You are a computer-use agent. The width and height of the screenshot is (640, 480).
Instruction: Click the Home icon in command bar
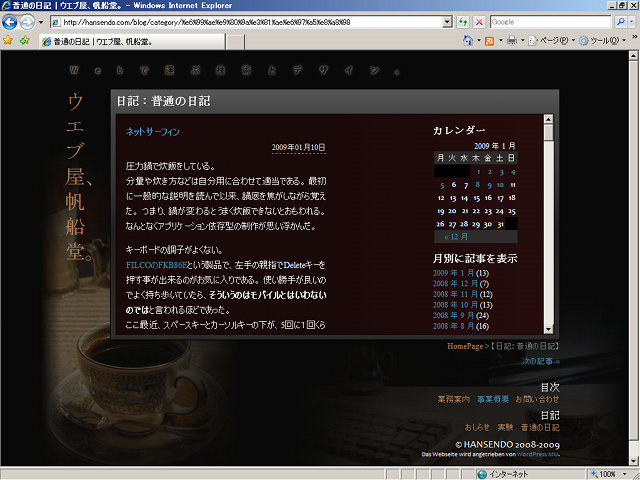coord(469,41)
